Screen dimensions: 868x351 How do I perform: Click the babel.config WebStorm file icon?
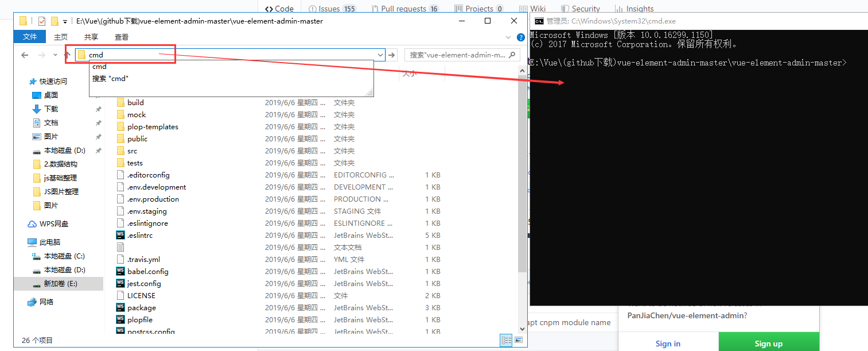pyautogui.click(x=120, y=272)
